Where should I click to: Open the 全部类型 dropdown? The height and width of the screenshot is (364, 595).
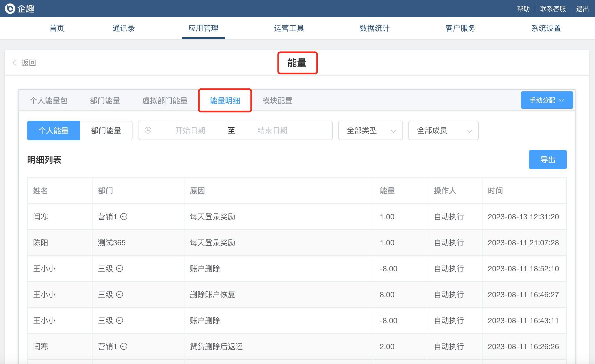tap(370, 130)
